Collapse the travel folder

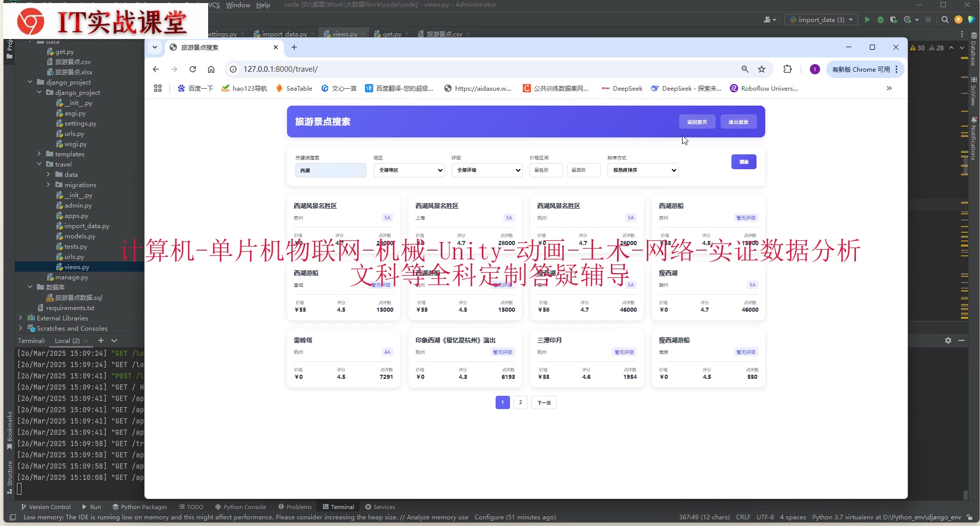pyautogui.click(x=39, y=164)
